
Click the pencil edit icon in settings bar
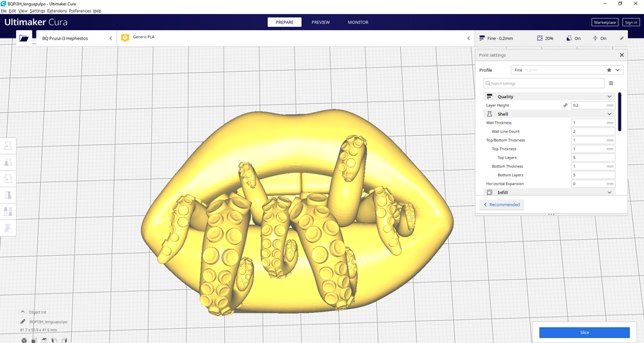[x=622, y=38]
